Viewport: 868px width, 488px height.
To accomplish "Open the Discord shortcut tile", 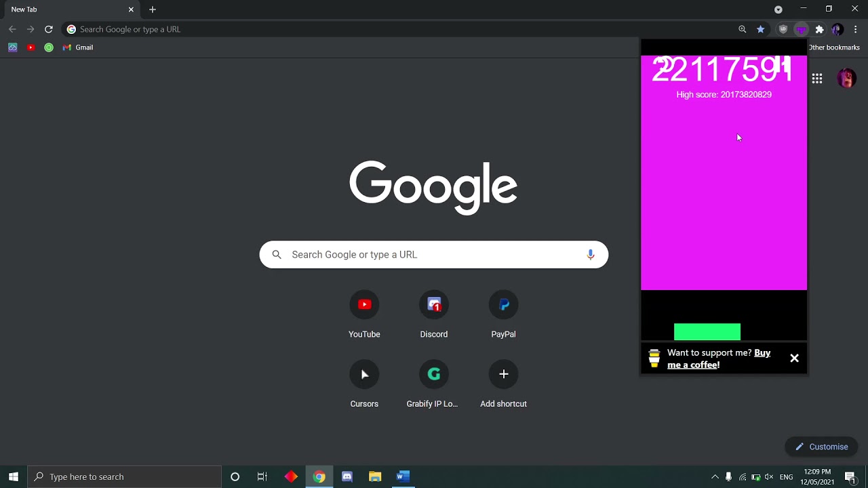I will click(434, 316).
